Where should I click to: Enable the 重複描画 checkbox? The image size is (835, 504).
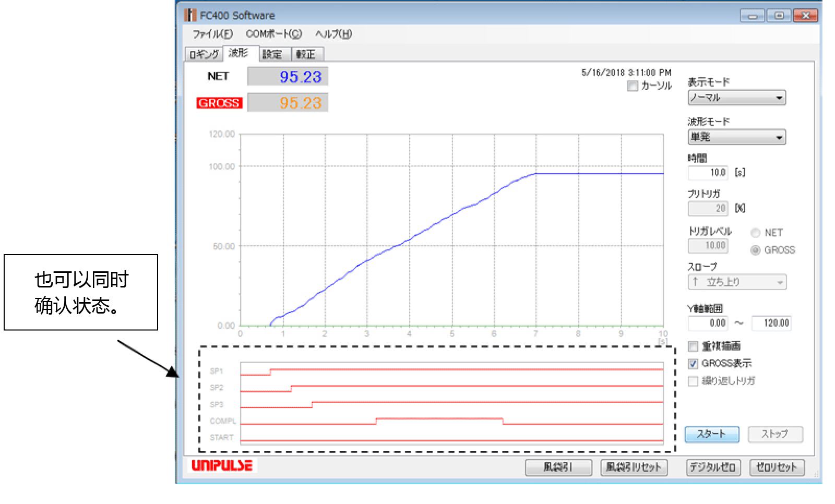[x=693, y=346]
